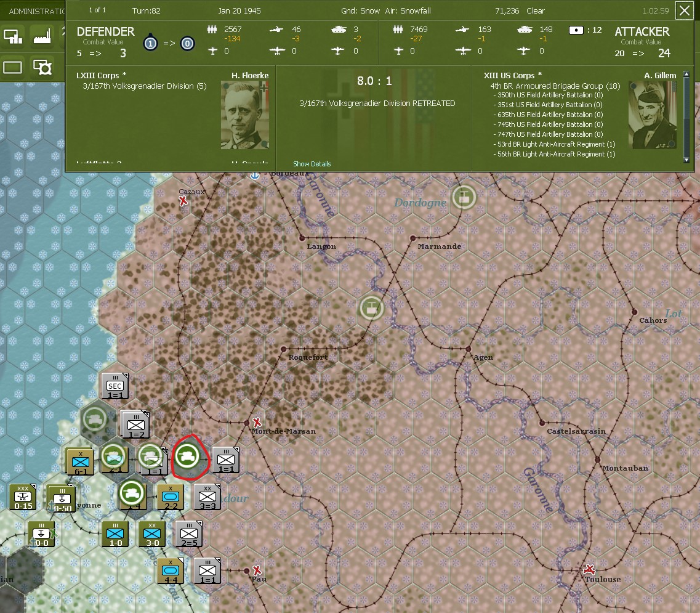Select the SEC security battalion counter
This screenshot has width=700, height=613.
pyautogui.click(x=115, y=386)
